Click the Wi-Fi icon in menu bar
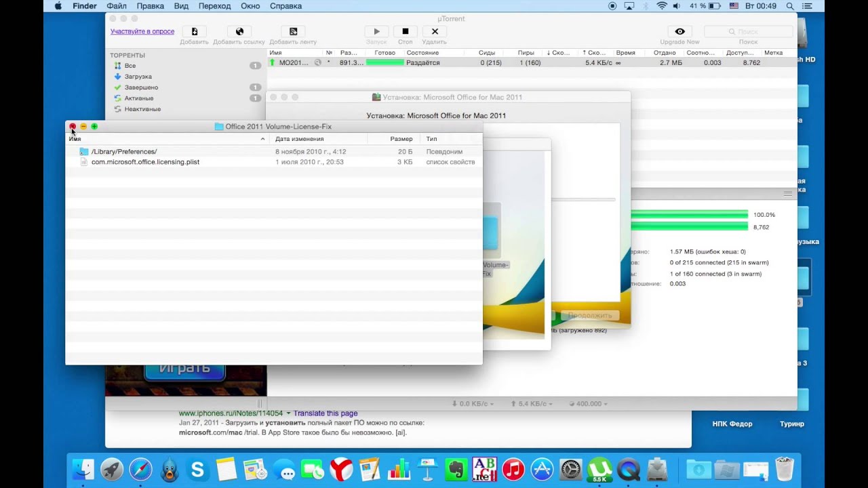Image resolution: width=868 pixels, height=488 pixels. pos(662,6)
